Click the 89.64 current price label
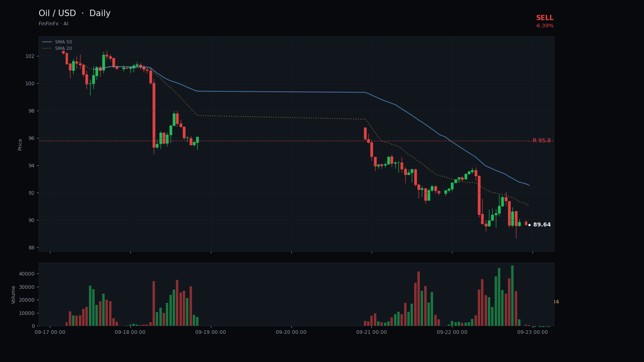 point(542,225)
